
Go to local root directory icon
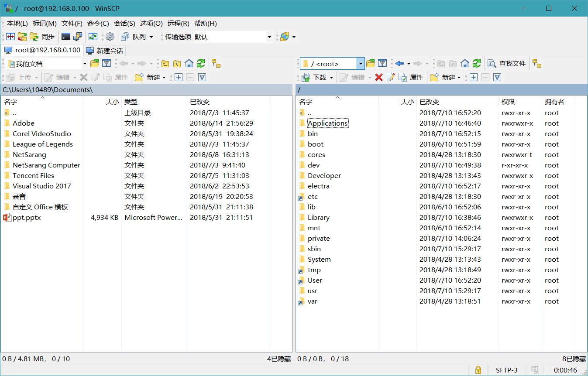[177, 64]
